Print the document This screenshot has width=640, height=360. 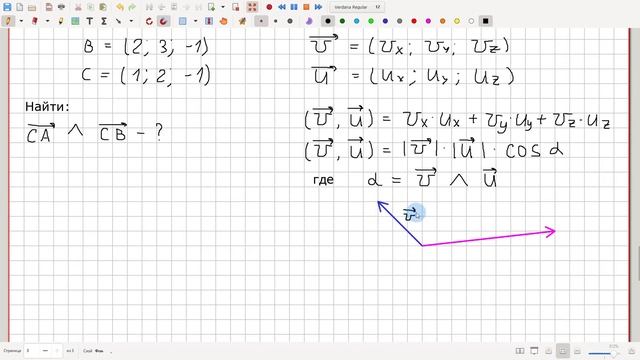pyautogui.click(x=61, y=7)
